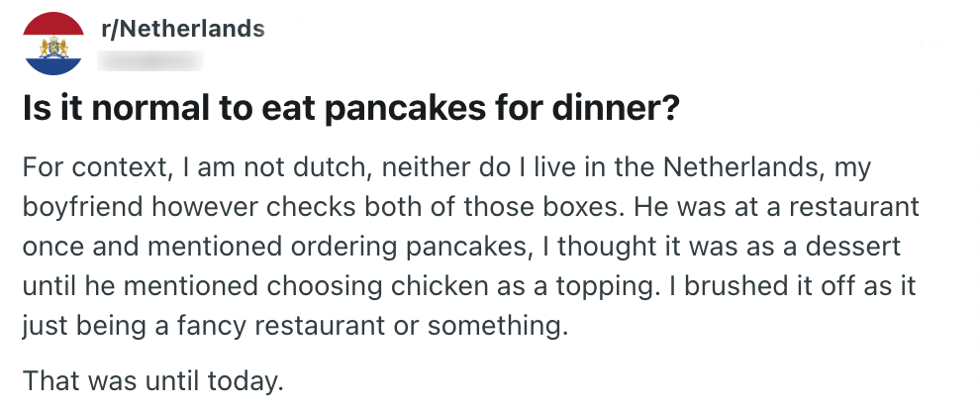This screenshot has height=409, width=980.
Task: Click the blurred username below r/Netherlands
Action: 152,60
